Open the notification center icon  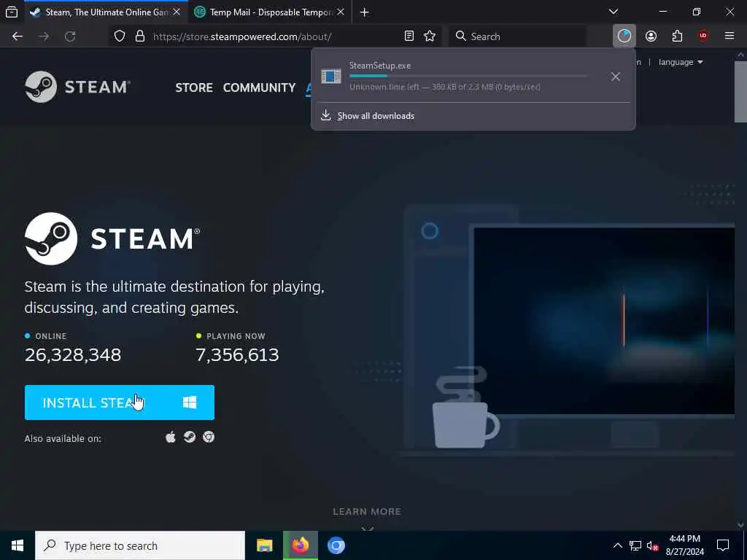point(723,545)
